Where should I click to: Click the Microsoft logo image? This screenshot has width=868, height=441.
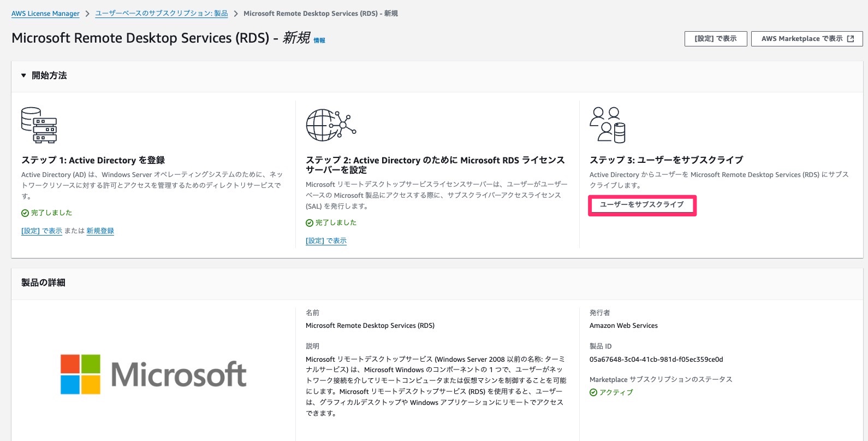[x=153, y=374]
